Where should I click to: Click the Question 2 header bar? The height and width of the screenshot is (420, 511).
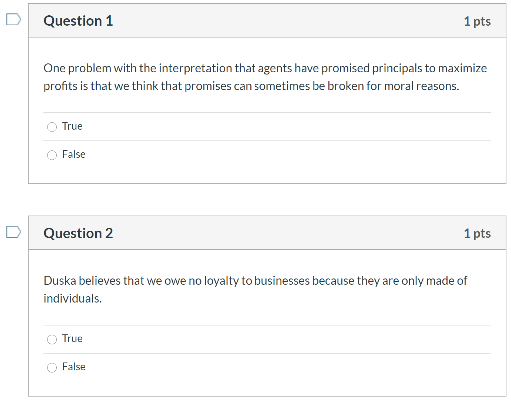(x=267, y=233)
